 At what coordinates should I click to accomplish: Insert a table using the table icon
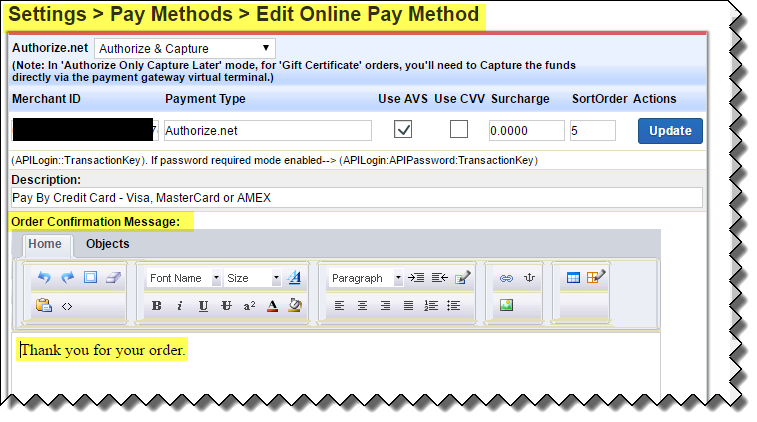573,278
